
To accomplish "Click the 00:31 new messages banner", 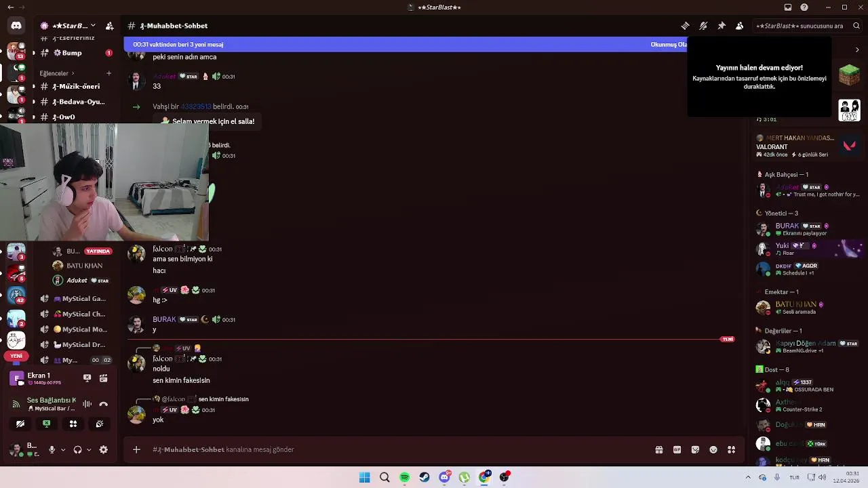I will [405, 45].
